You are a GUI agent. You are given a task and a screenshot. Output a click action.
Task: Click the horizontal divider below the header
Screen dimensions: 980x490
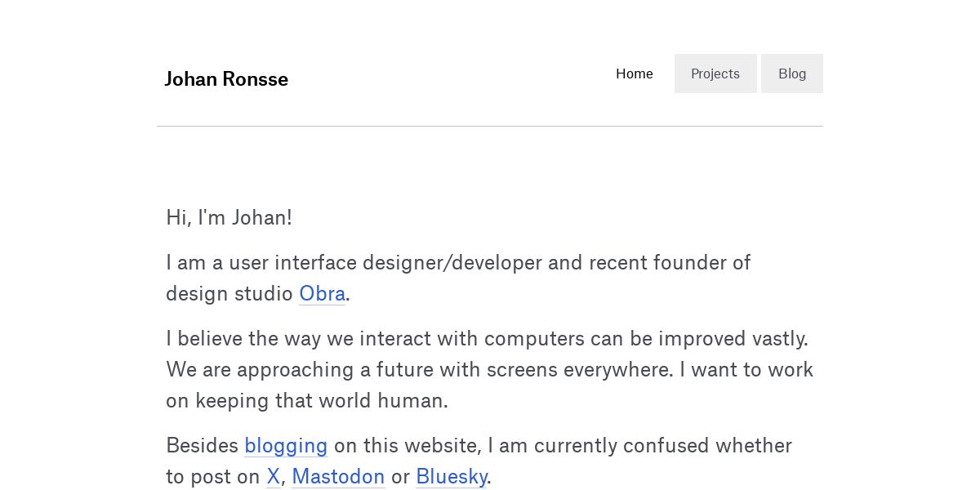point(490,126)
